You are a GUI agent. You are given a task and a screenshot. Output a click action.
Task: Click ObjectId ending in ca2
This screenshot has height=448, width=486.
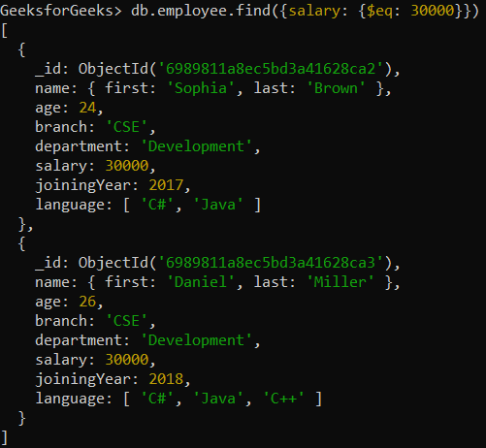click(235, 69)
